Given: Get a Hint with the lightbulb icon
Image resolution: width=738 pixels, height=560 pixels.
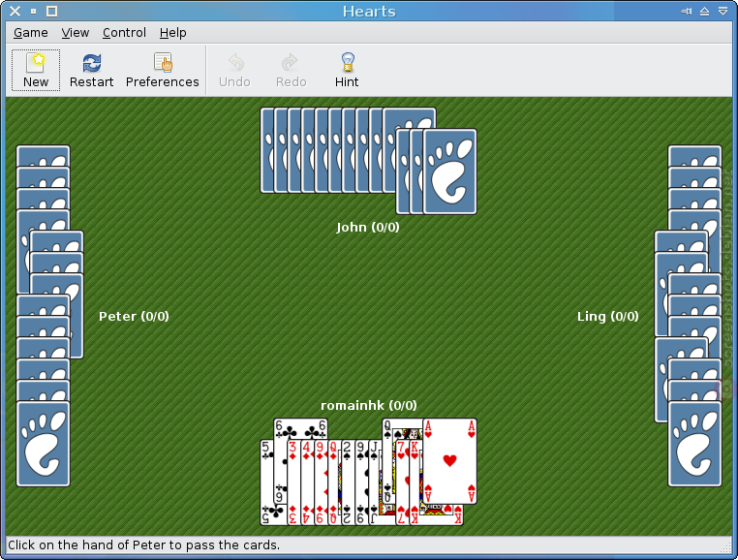Looking at the screenshot, I should click(347, 70).
